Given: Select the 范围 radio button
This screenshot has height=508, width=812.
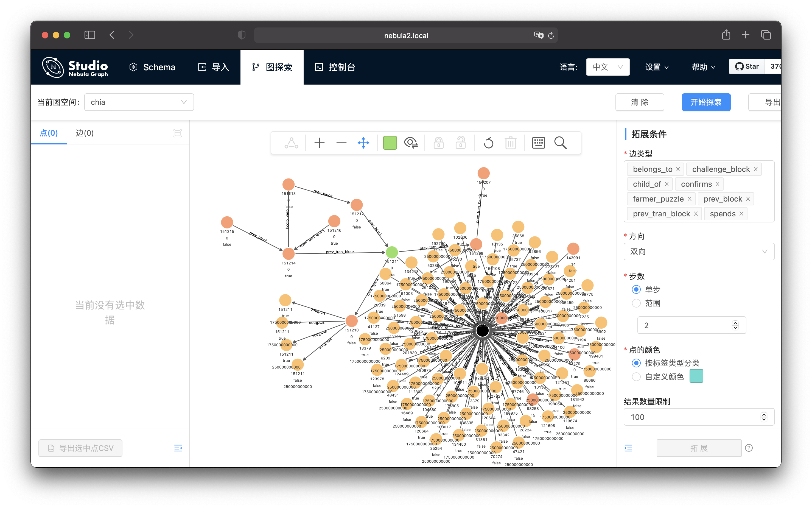Looking at the screenshot, I should pyautogui.click(x=636, y=303).
